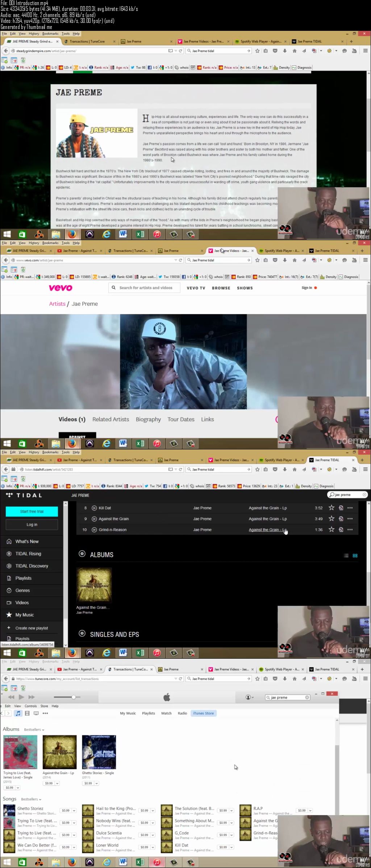Click add-to-playlist icon on TIDAL Kill Dat row

click(341, 508)
